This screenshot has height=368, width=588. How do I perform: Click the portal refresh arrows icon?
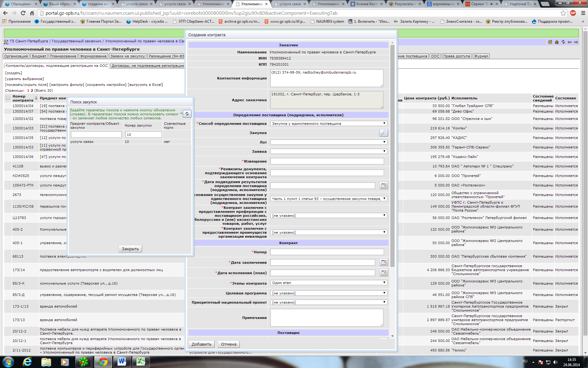pos(563,42)
